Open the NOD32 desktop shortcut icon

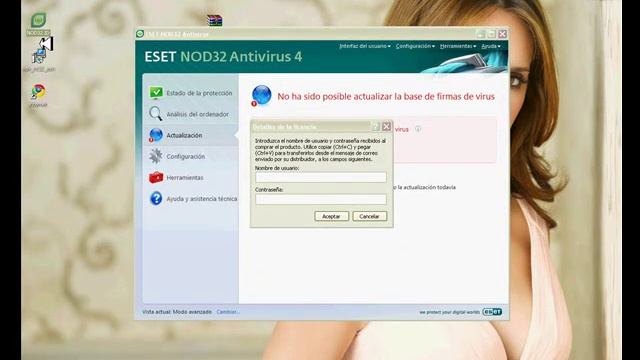point(38,20)
